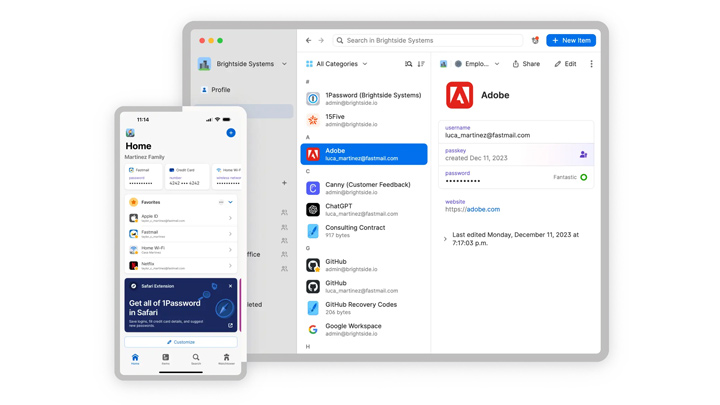Select the GitHub luca_martinez item
The width and height of the screenshot is (720, 405).
pyautogui.click(x=364, y=287)
